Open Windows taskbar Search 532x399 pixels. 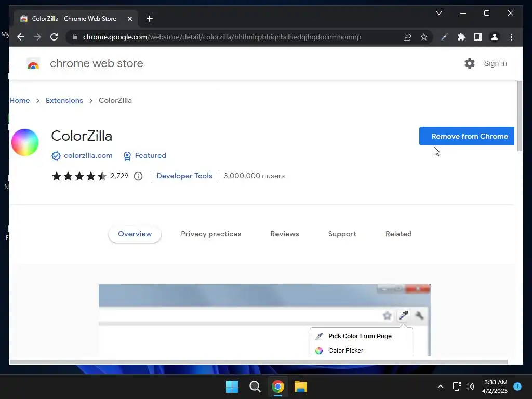[255, 387]
